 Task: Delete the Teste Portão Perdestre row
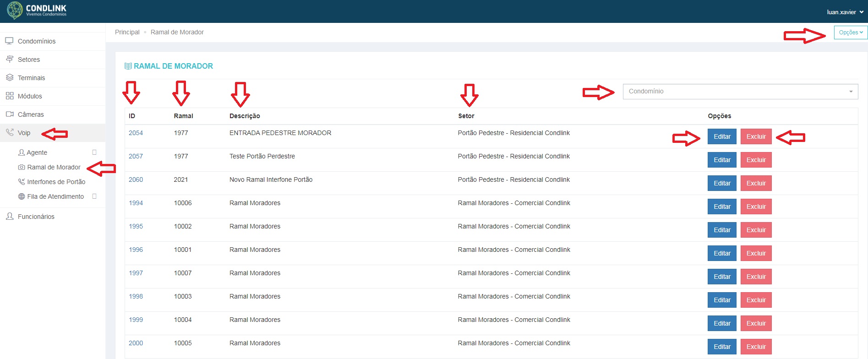pos(756,160)
